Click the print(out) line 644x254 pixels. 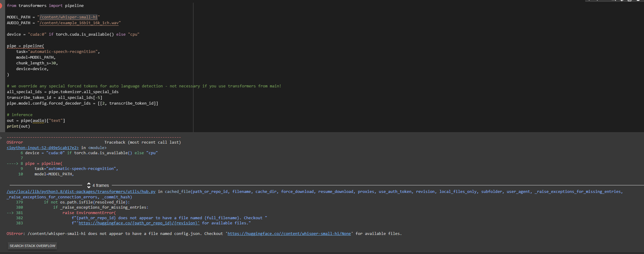(18, 126)
